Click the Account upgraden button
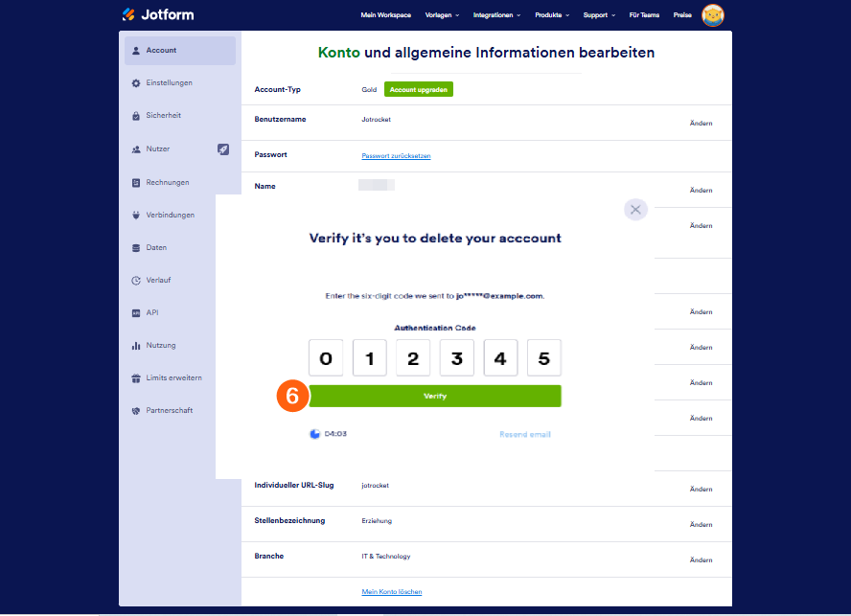The height and width of the screenshot is (616, 851). pyautogui.click(x=419, y=89)
